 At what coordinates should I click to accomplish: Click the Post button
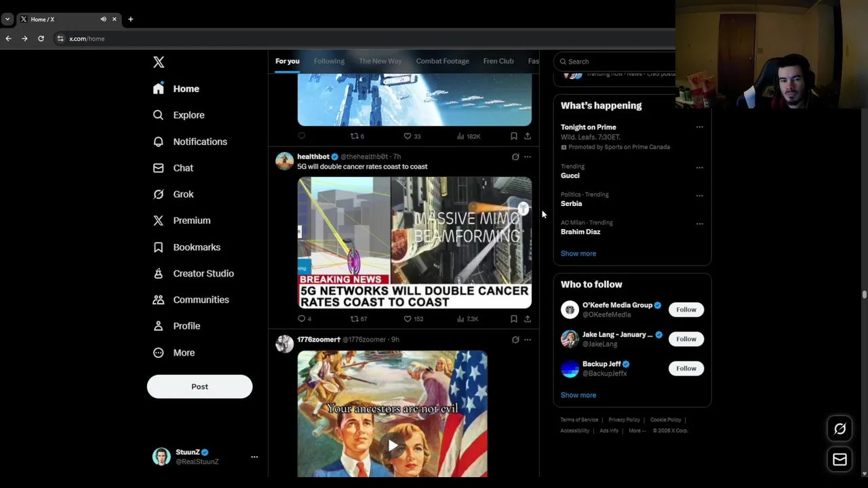coord(199,386)
